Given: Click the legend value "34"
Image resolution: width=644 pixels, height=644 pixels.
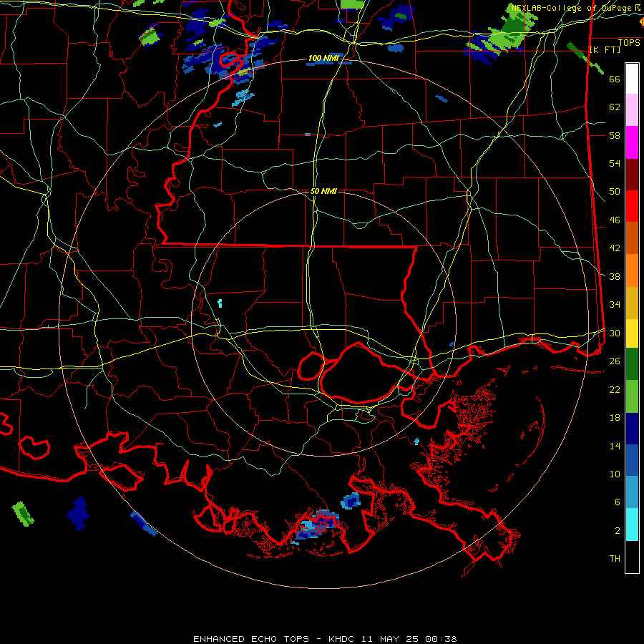Looking at the screenshot, I should (x=615, y=305).
